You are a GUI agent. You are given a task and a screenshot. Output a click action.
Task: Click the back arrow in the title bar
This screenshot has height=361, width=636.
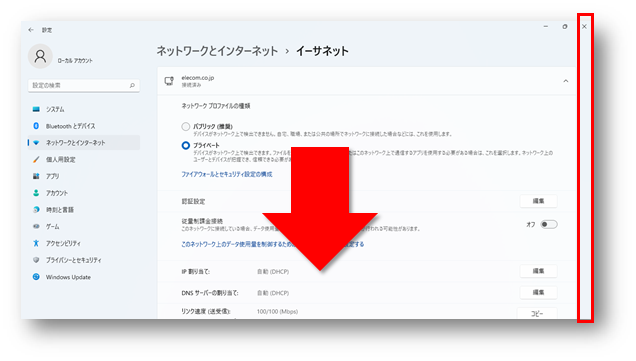31,30
